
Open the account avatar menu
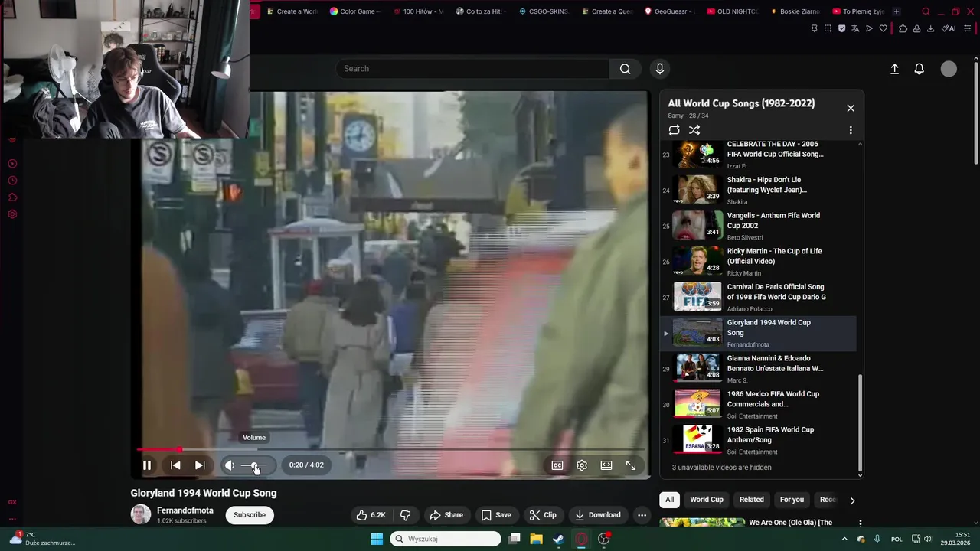coord(949,69)
